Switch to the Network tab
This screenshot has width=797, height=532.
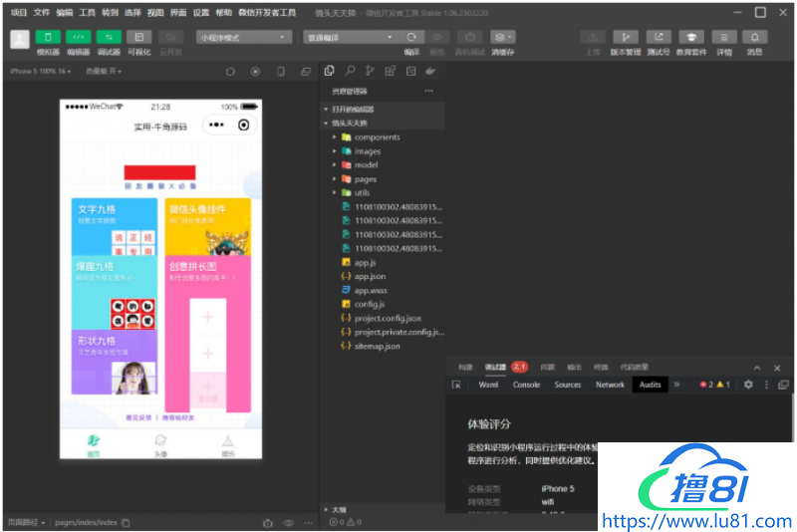tap(610, 385)
